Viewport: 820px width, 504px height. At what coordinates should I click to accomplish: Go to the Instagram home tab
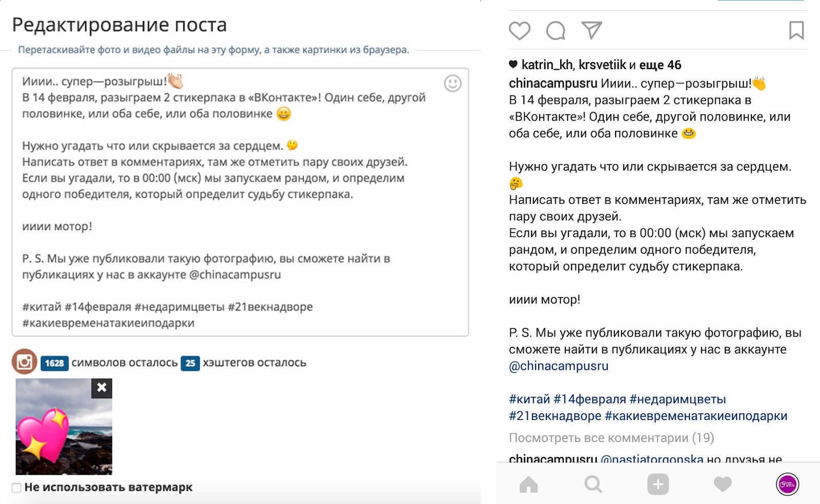point(528,484)
